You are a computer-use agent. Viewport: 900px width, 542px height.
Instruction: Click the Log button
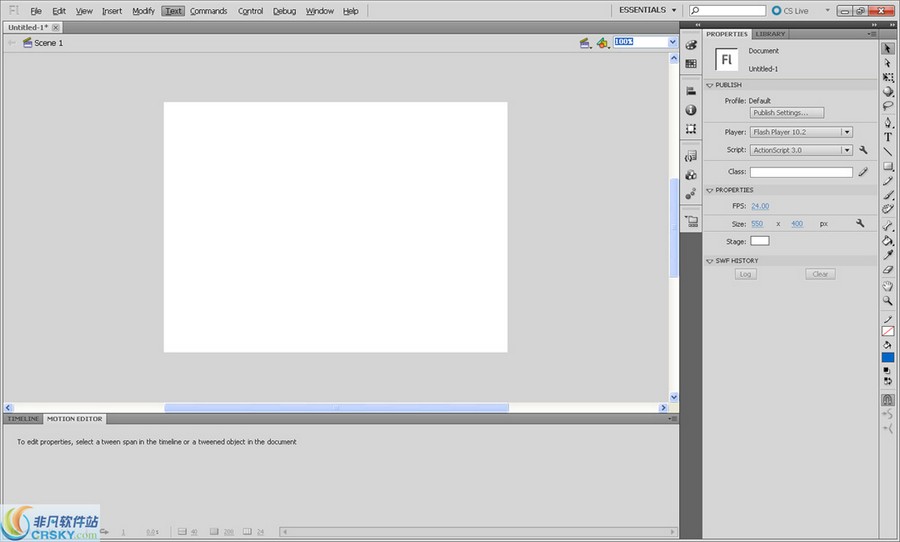(745, 274)
